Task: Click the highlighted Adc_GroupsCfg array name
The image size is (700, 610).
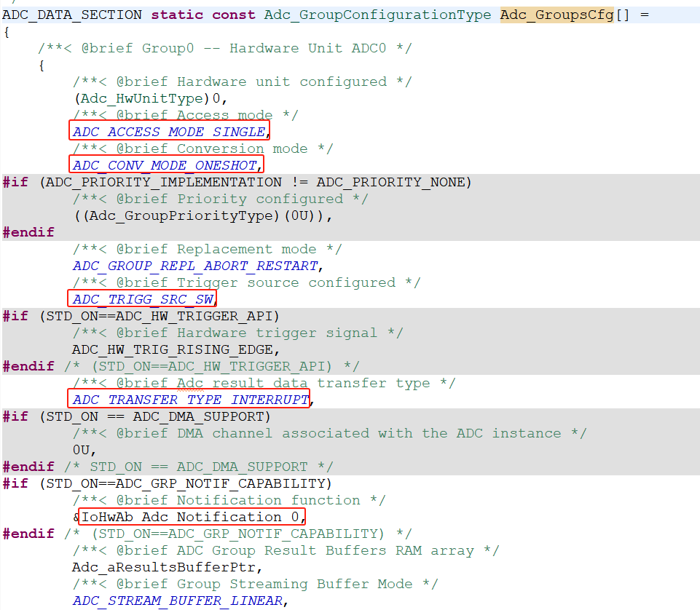Action: coord(557,15)
